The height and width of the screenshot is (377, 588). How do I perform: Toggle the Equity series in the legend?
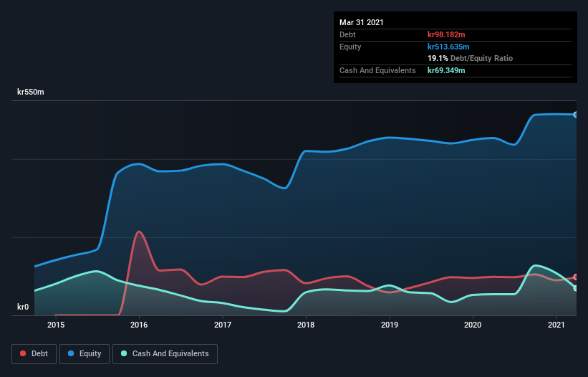85,354
